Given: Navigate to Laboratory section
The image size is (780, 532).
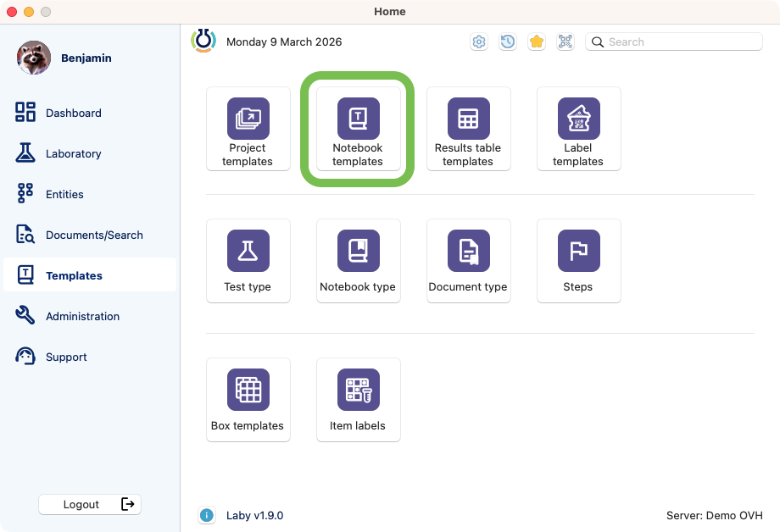Looking at the screenshot, I should click(x=73, y=153).
